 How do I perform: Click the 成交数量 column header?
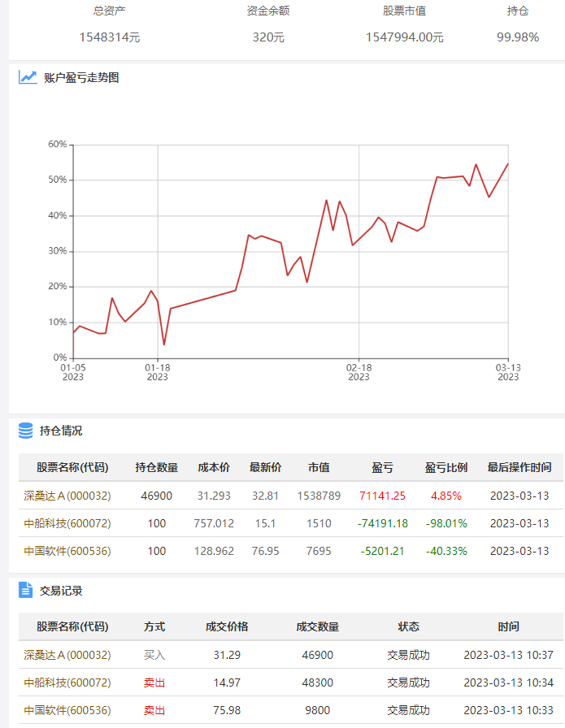(x=317, y=626)
